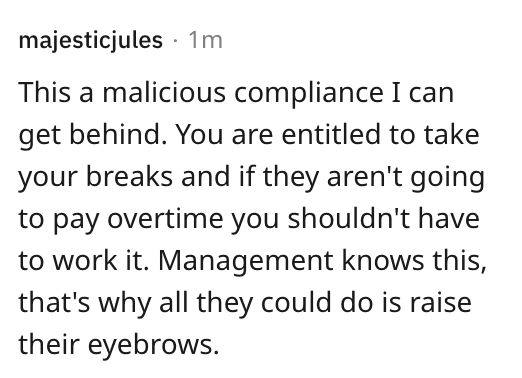Click the word "Management" in comment

(x=246, y=262)
